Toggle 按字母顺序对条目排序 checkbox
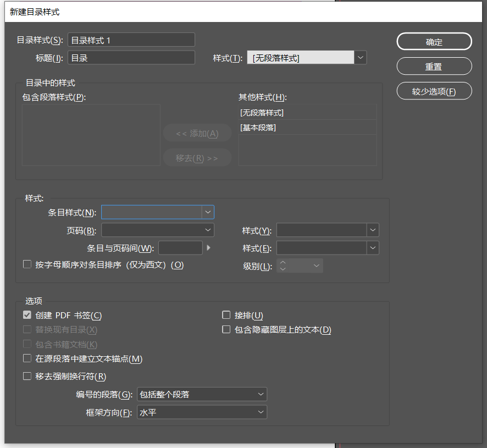Screen dimensions: 487x448 (x=27, y=265)
